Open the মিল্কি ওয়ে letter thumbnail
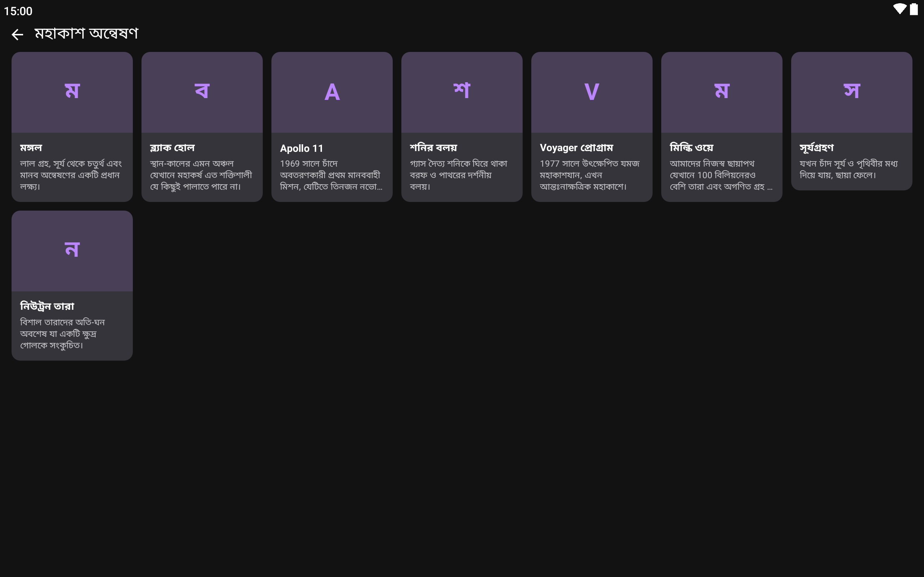 point(722,92)
